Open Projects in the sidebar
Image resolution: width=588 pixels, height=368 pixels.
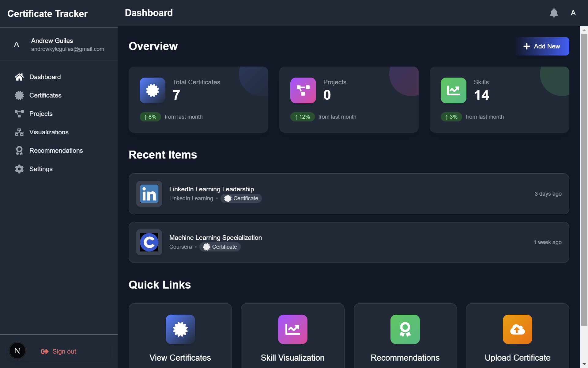coord(41,114)
